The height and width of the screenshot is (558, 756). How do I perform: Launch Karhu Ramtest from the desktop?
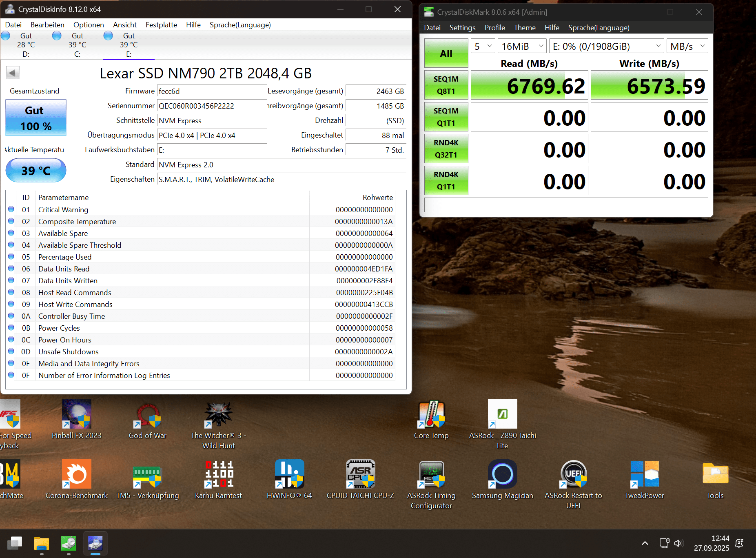pos(219,479)
